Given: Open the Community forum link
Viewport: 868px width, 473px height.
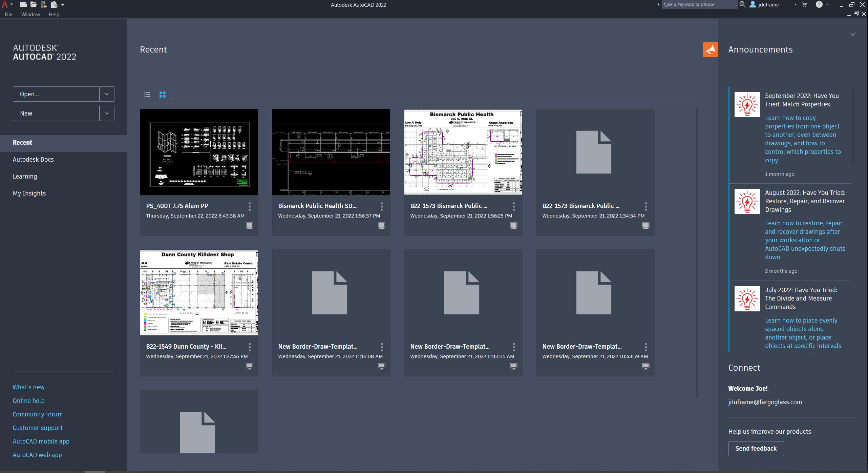Looking at the screenshot, I should tap(38, 414).
